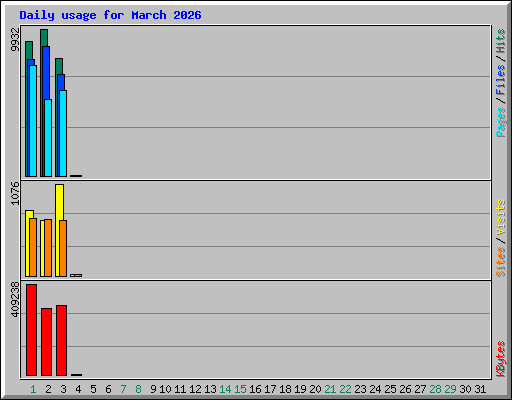
Task: Click the 9932 axis value
Action: pos(15,39)
